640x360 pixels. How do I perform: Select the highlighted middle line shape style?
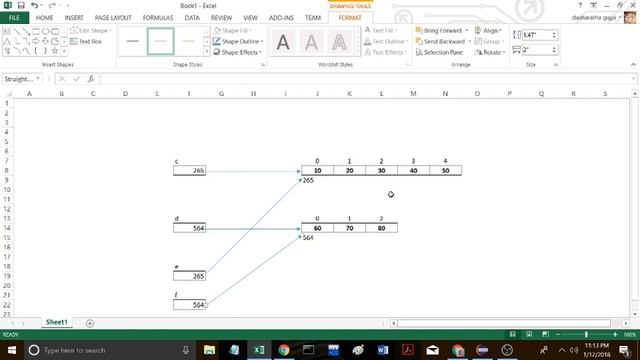pos(160,41)
